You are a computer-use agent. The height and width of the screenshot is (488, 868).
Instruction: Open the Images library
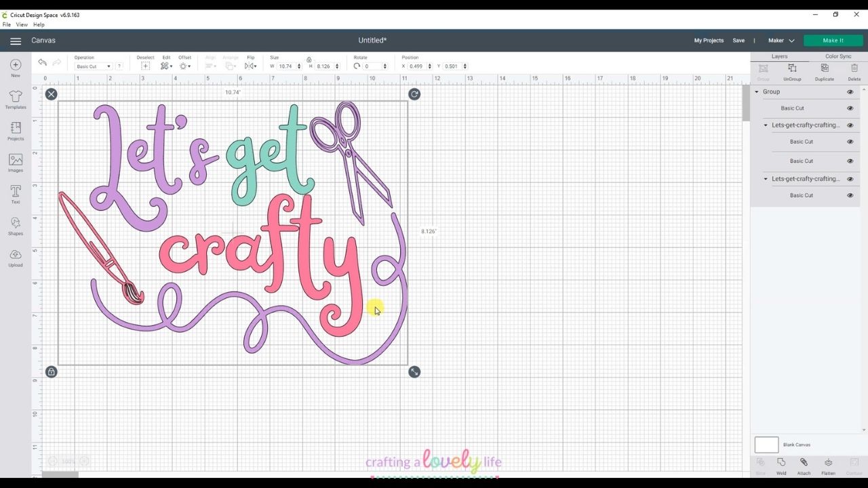[x=16, y=163]
